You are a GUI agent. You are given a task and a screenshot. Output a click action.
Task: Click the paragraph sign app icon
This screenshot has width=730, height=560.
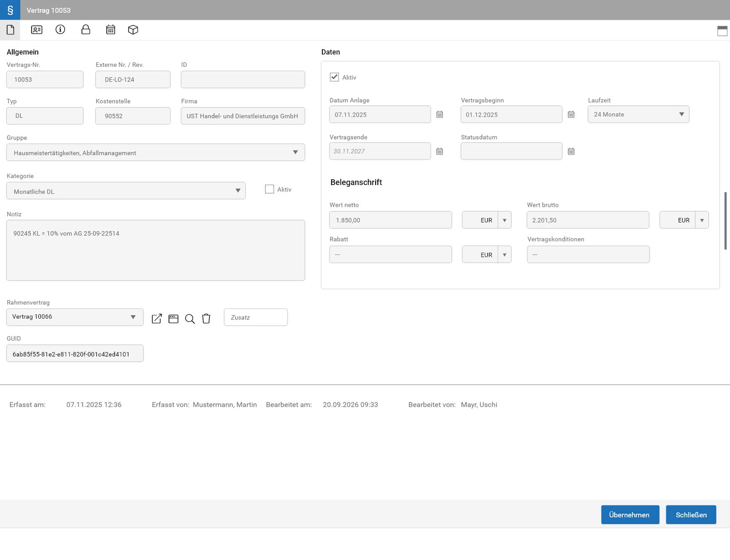[10, 10]
